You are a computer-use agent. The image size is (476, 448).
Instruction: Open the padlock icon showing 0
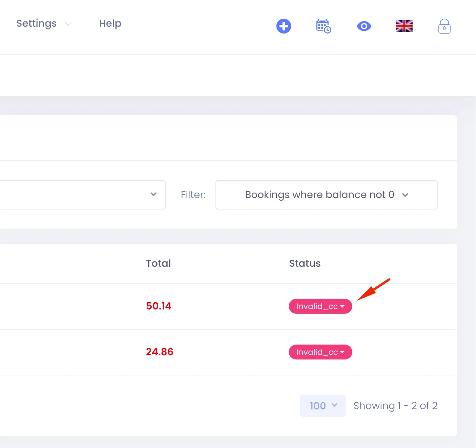point(444,26)
